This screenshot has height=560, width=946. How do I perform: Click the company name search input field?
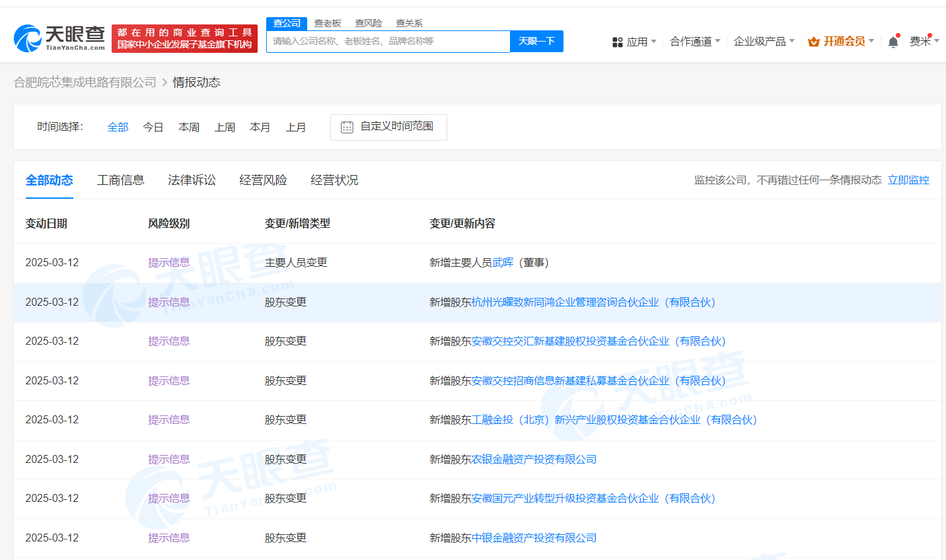[388, 41]
